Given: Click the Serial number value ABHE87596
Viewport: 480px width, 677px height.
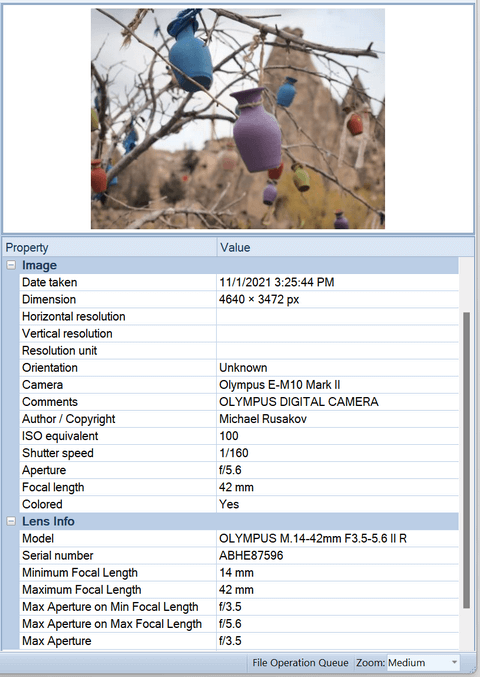Looking at the screenshot, I should pos(251,555).
